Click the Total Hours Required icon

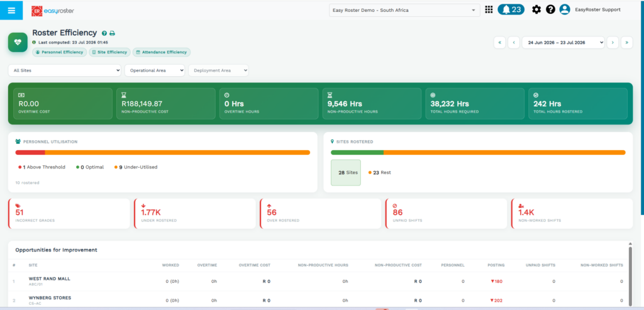point(433,95)
